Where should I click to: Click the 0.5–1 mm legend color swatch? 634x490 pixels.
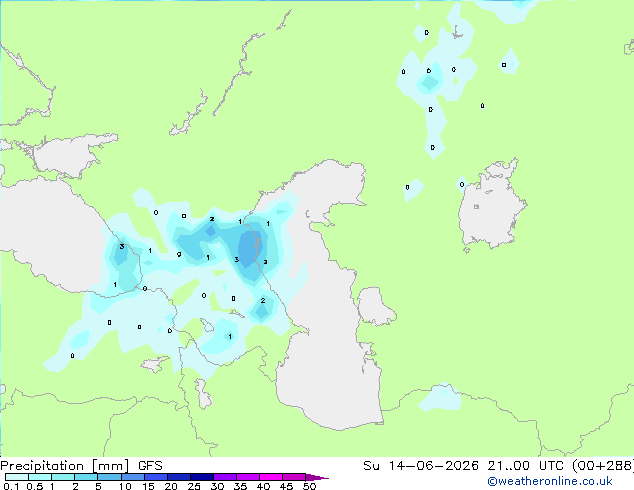[x=40, y=477]
